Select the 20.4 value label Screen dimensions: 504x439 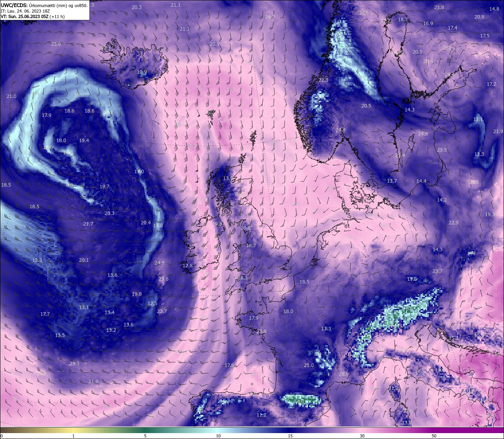[x=146, y=223]
